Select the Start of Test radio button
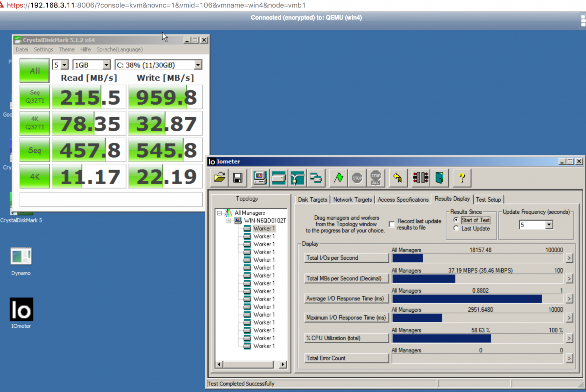Image resolution: width=586 pixels, height=392 pixels. click(x=456, y=220)
